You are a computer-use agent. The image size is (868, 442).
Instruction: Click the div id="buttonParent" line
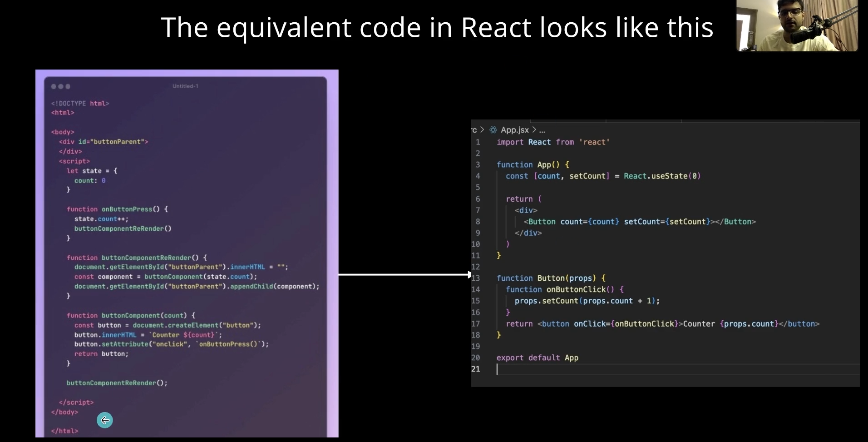point(104,142)
